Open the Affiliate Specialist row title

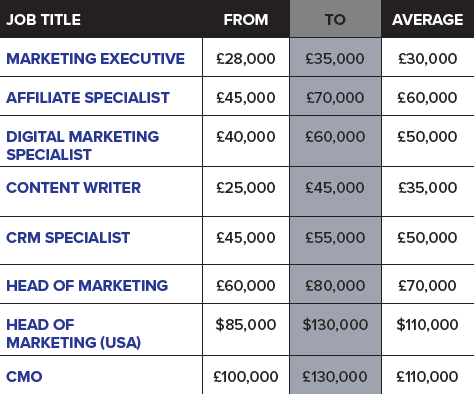pos(88,98)
